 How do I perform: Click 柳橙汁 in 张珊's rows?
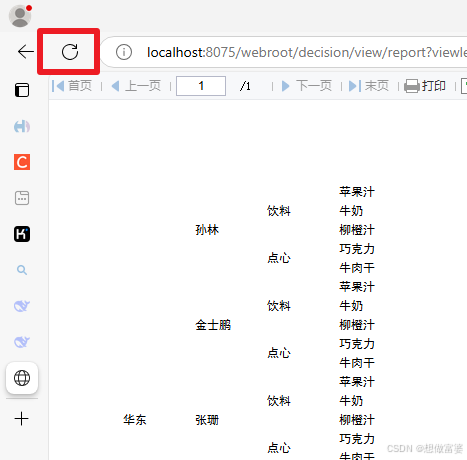(x=357, y=420)
